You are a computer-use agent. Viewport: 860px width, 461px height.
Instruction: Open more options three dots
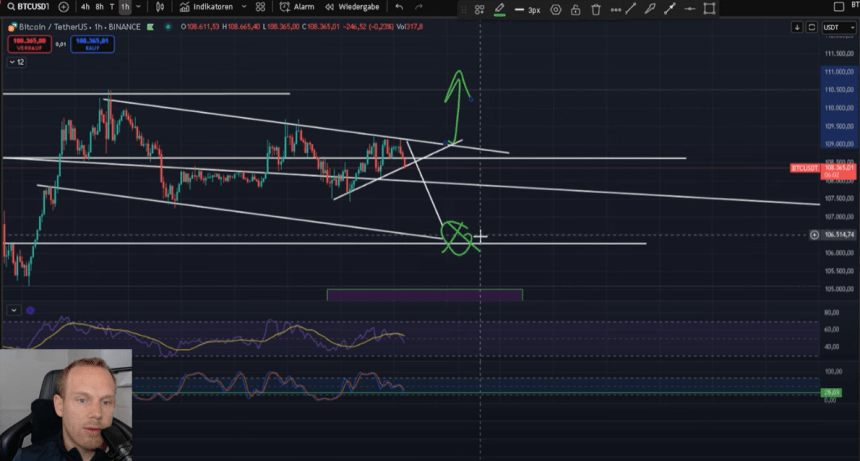616,9
